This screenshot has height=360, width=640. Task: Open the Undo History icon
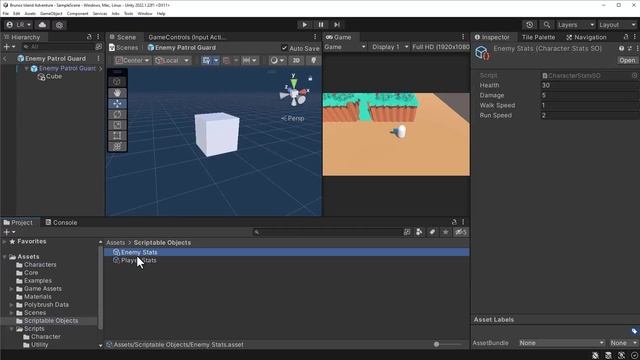(529, 25)
